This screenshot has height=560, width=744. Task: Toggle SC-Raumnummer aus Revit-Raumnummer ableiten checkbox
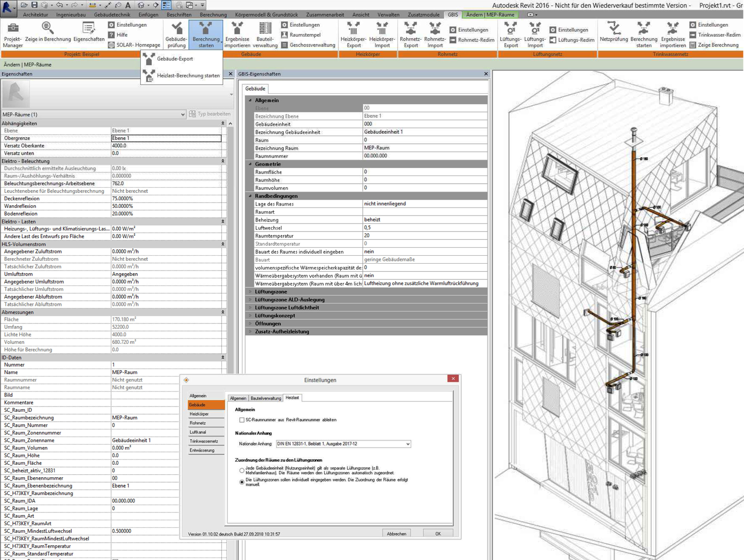coord(242,420)
